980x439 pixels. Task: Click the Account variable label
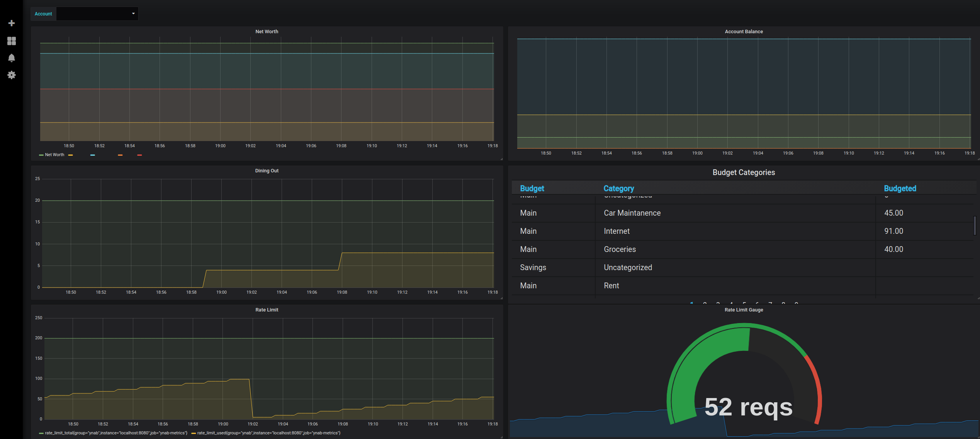coord(43,14)
